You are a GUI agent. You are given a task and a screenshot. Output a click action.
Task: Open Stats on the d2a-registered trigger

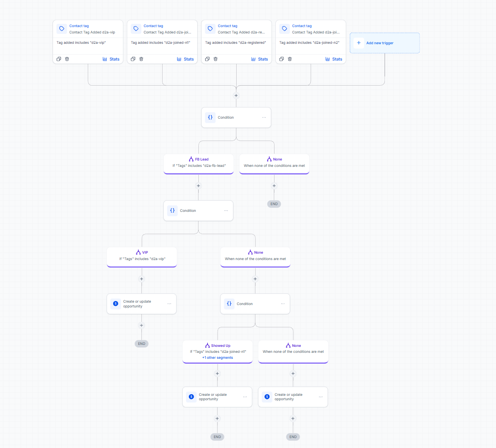click(260, 59)
